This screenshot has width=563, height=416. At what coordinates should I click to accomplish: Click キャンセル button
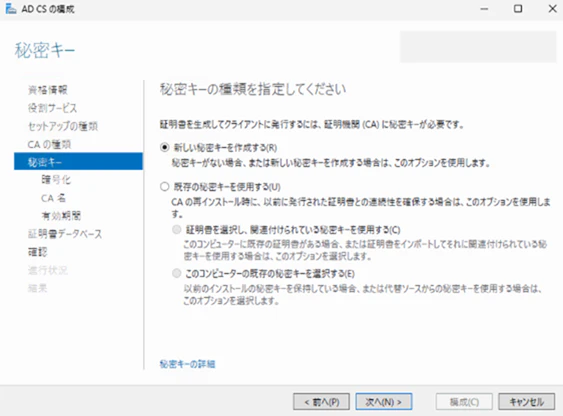coord(526,402)
